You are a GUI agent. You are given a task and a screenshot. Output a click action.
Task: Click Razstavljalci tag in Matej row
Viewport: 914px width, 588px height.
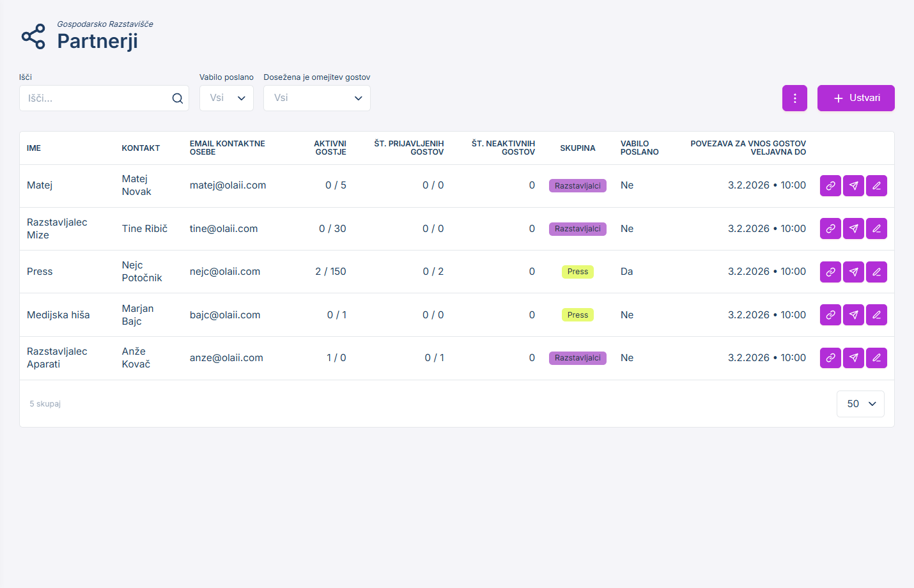tap(577, 186)
